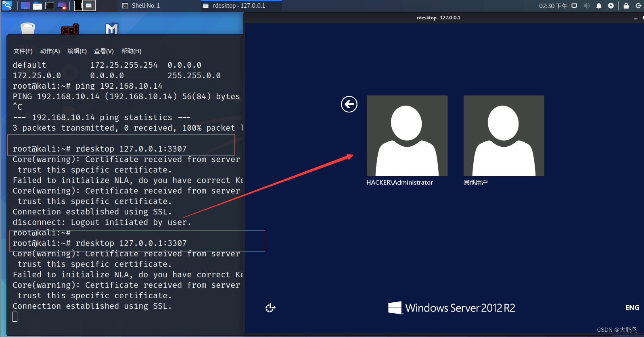Open the 动作(A) menu in the terminal
This screenshot has height=337, width=644.
(50, 51)
